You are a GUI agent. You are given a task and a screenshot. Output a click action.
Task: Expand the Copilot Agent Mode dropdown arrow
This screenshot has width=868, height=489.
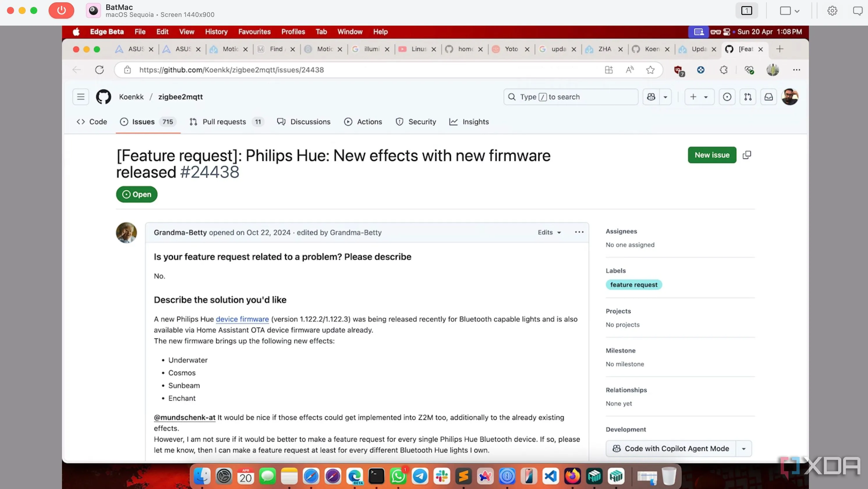[744, 449]
